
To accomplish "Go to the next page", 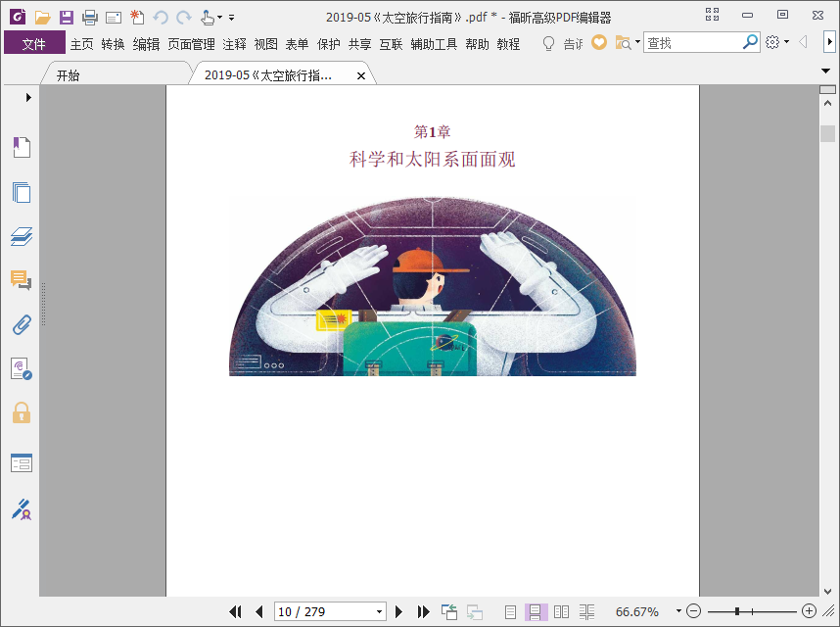I will (x=398, y=611).
